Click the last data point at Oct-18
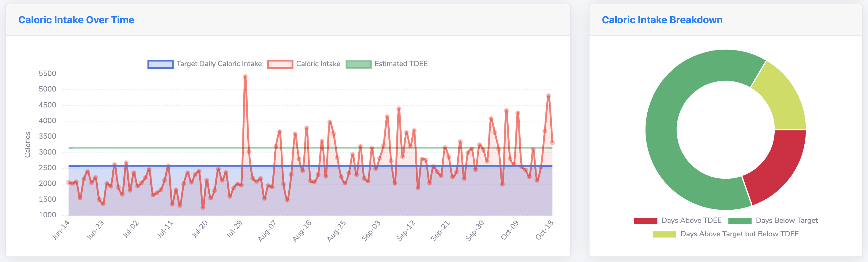The height and width of the screenshot is (262, 868). click(x=552, y=143)
